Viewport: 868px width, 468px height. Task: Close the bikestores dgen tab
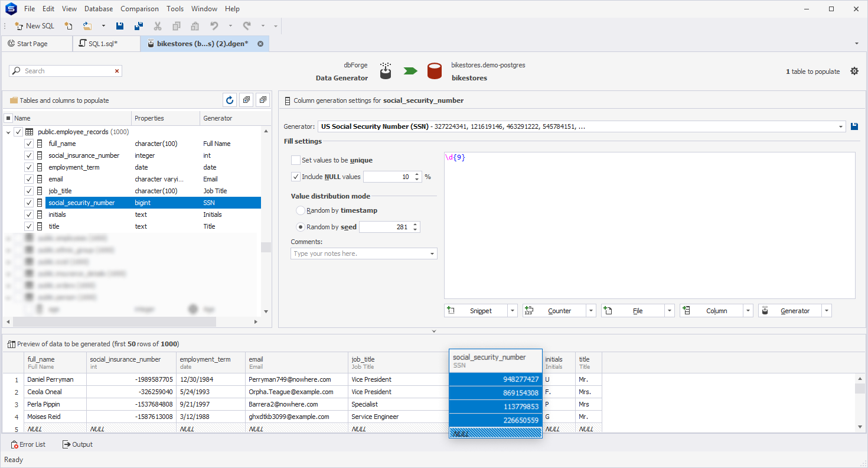(x=260, y=44)
